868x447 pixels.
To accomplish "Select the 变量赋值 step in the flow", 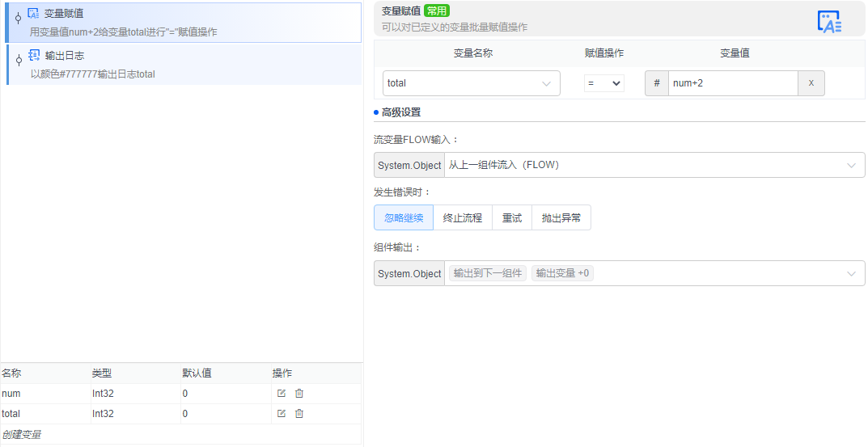I will point(184,23).
